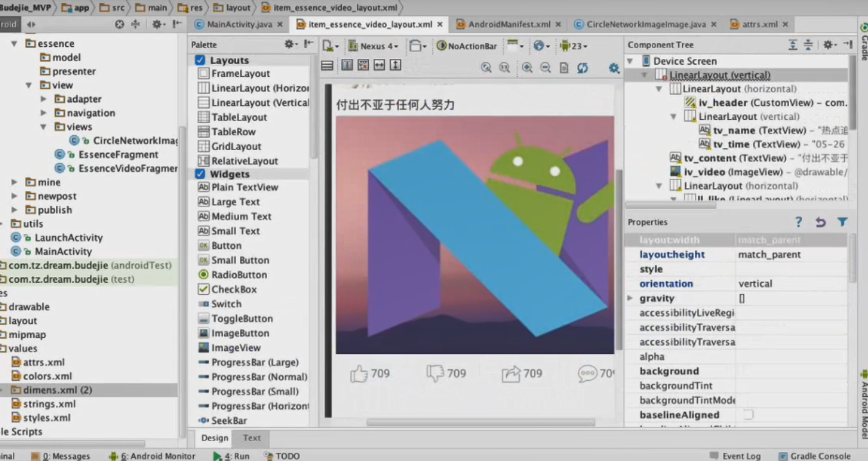Open Gradle Console
Viewport: 868px width, 461px height.
coord(815,456)
